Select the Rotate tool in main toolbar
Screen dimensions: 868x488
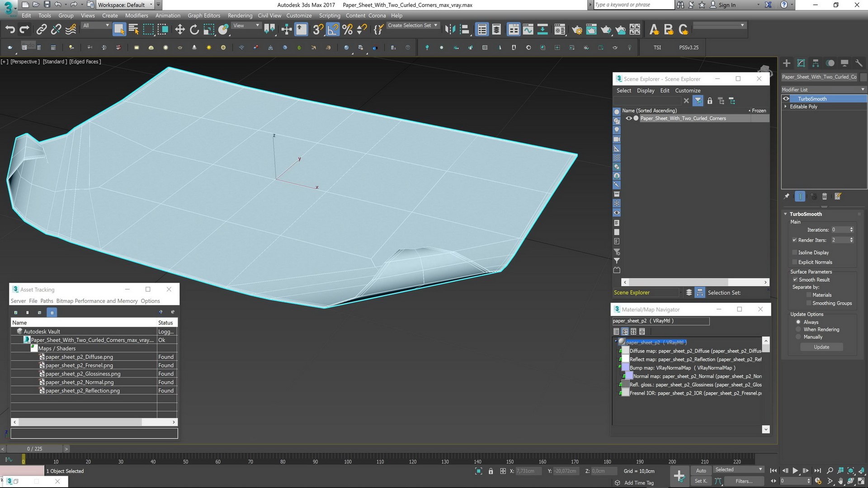[x=194, y=30]
